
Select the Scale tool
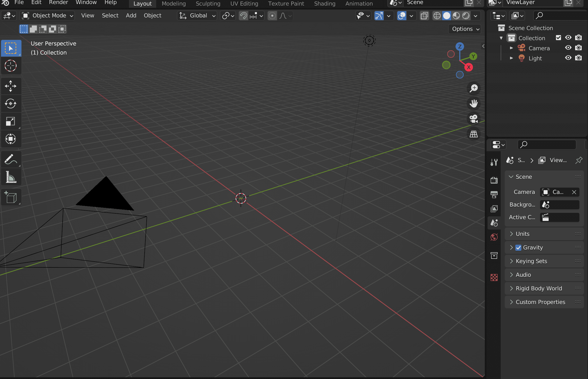[11, 121]
